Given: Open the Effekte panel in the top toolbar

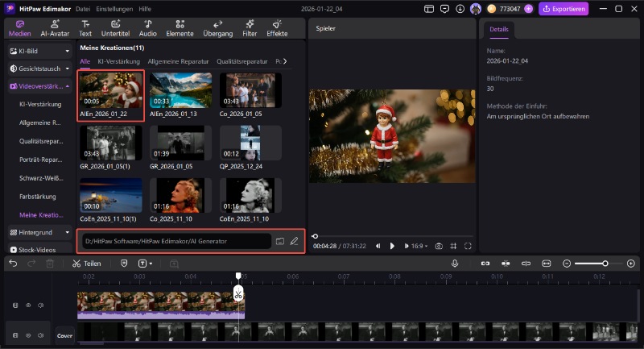Looking at the screenshot, I should [x=277, y=28].
